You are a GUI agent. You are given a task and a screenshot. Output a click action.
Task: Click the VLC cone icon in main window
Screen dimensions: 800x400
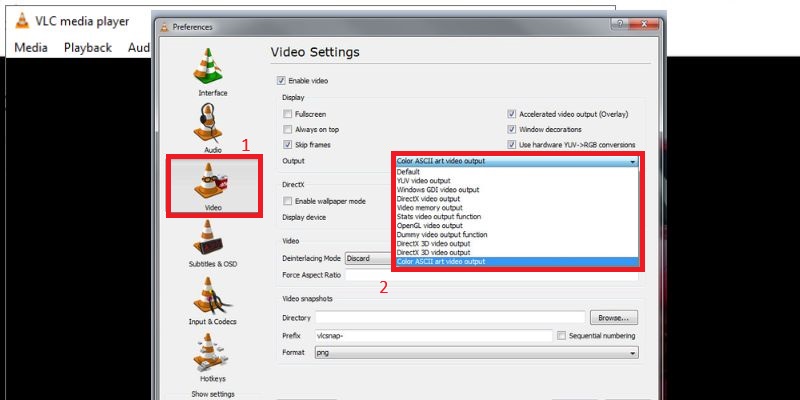point(22,21)
